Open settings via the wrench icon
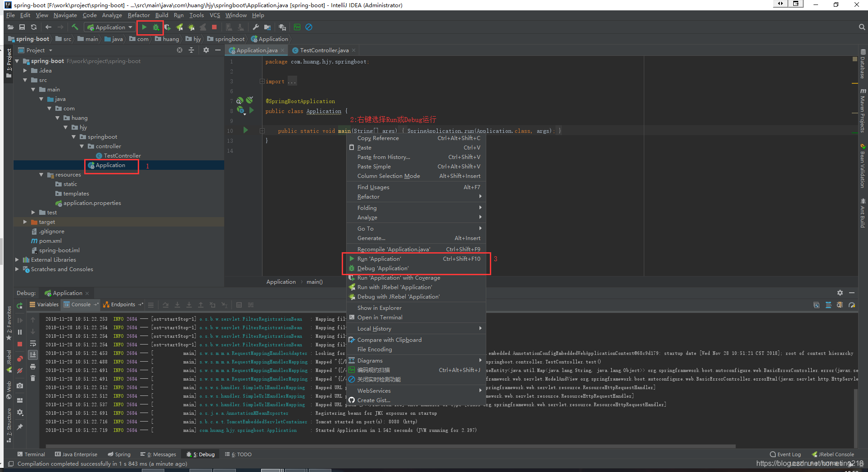 click(256, 27)
